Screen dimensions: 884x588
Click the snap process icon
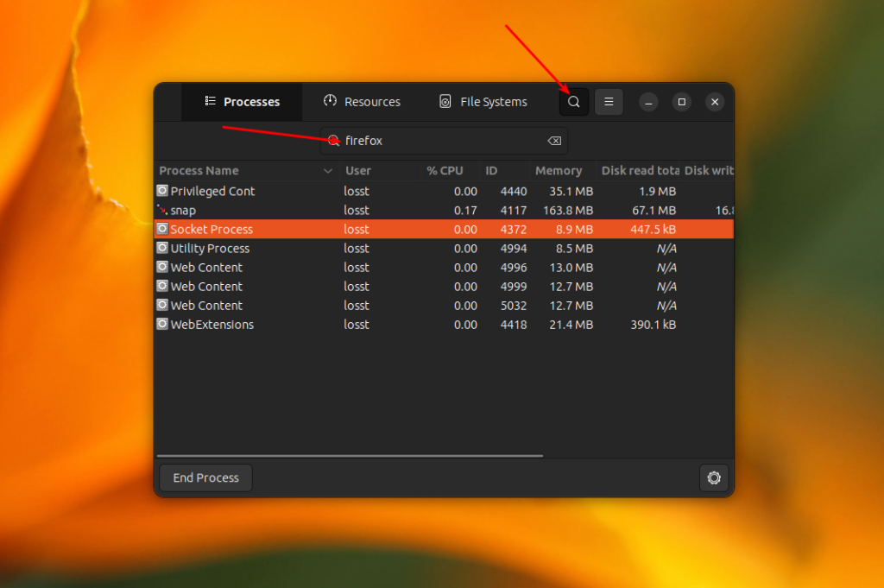click(x=162, y=210)
